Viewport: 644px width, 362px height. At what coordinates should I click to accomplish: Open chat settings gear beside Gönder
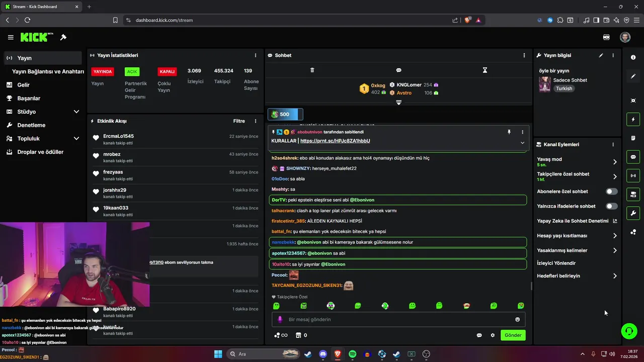493,335
